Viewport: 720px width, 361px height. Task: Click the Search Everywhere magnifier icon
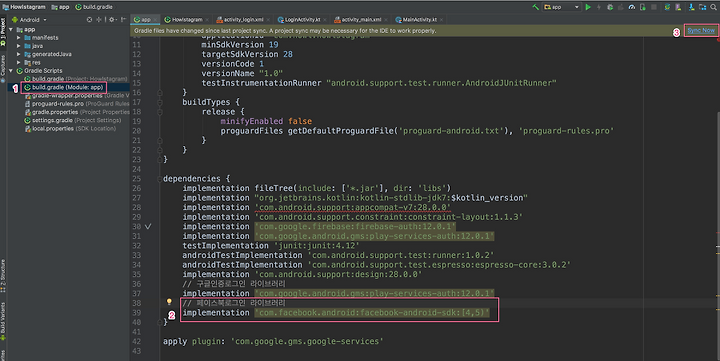point(714,7)
